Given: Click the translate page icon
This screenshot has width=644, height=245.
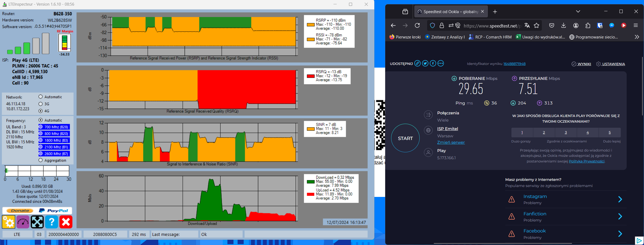Looking at the screenshot, I should (x=527, y=25).
